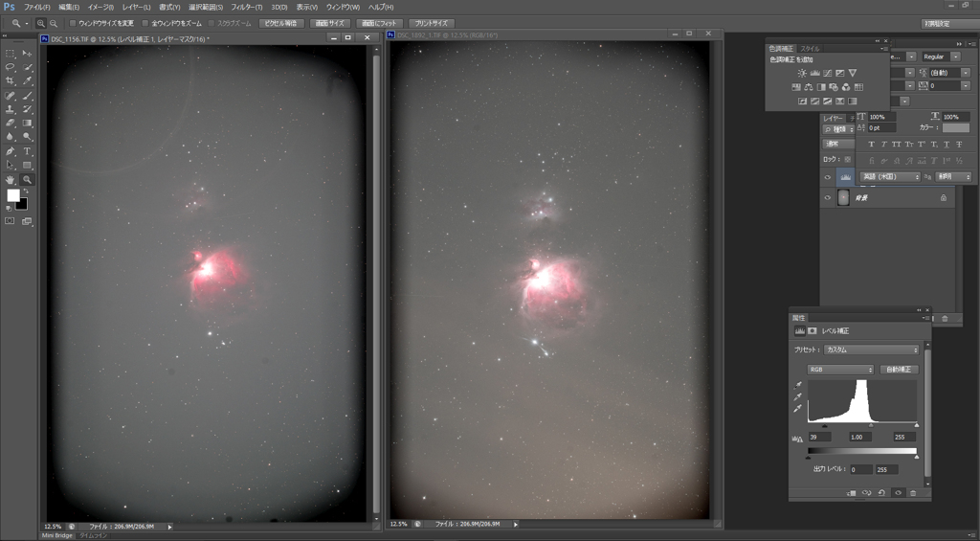980x541 pixels.
Task: Select the Lasso tool
Action: (x=10, y=67)
